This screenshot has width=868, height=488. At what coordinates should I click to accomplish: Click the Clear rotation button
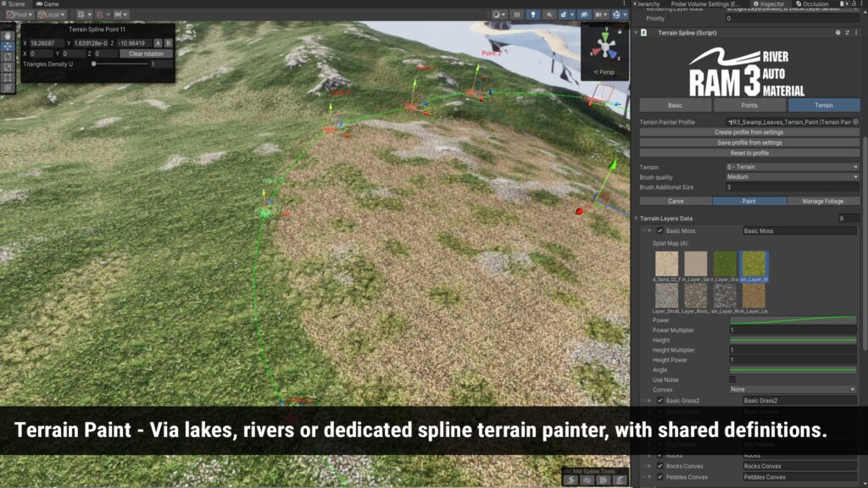click(147, 53)
